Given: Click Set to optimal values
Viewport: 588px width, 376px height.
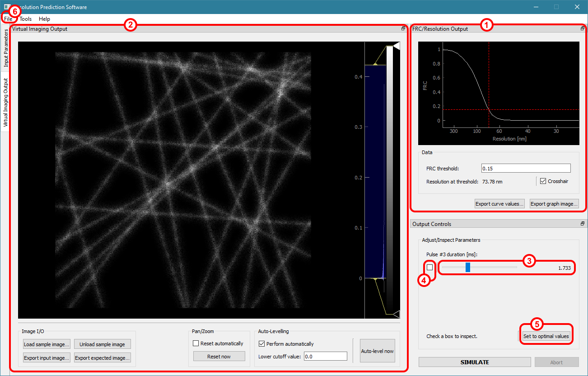Looking at the screenshot, I should tap(546, 336).
